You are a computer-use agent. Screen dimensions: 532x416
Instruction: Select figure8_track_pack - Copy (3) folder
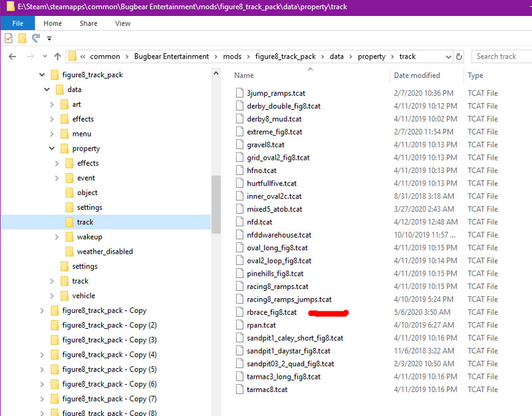click(x=109, y=340)
